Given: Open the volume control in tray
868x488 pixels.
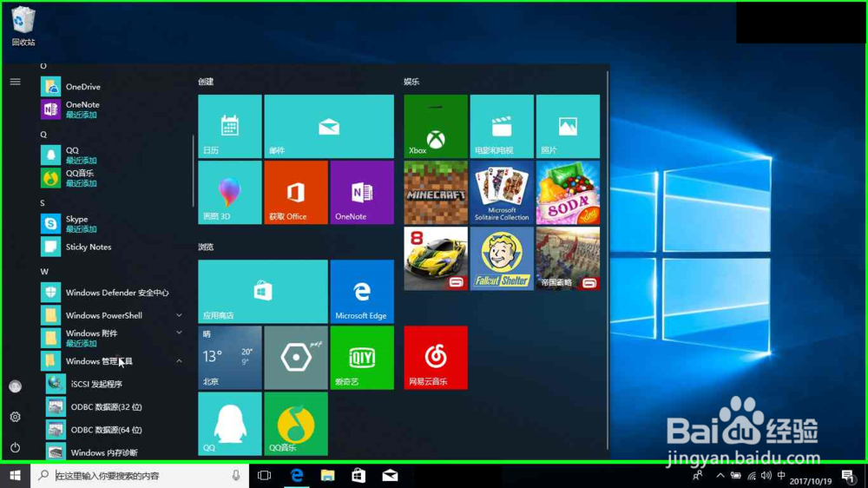Looking at the screenshot, I should pyautogui.click(x=766, y=475).
